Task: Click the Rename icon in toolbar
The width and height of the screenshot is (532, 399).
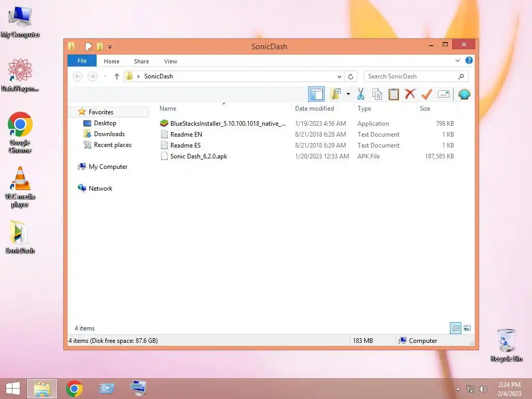Action: tap(444, 94)
